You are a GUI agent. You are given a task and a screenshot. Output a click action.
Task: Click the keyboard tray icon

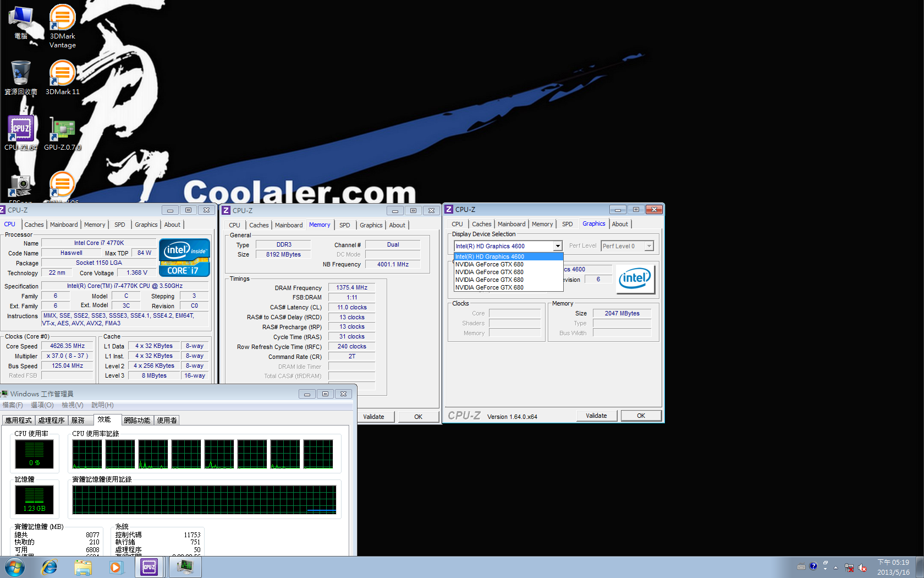[801, 567]
